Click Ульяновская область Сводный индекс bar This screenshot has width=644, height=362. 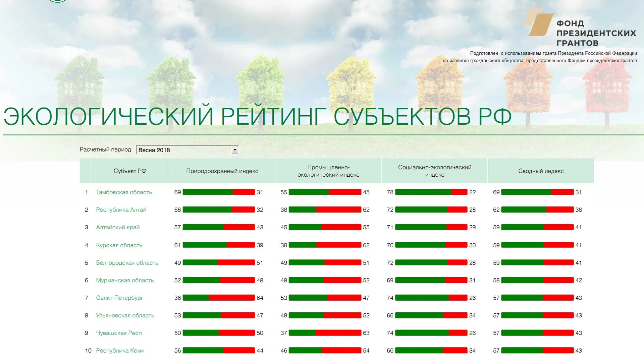click(537, 315)
